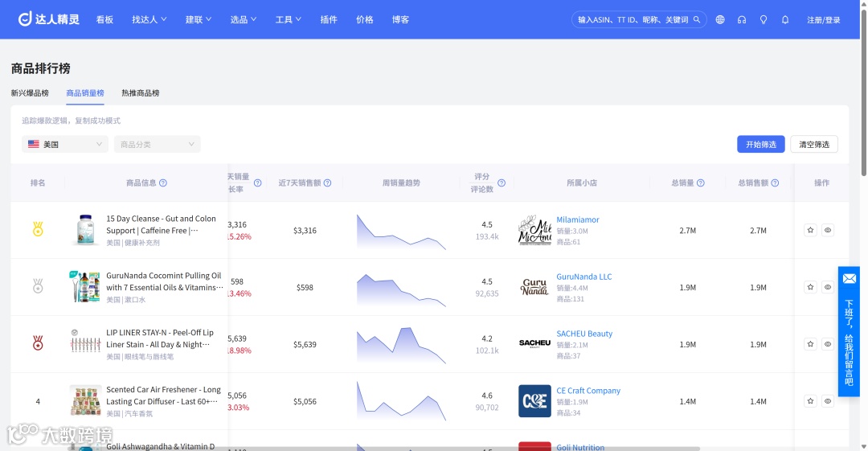Click the table horizontal scrollbar

(x=383, y=449)
